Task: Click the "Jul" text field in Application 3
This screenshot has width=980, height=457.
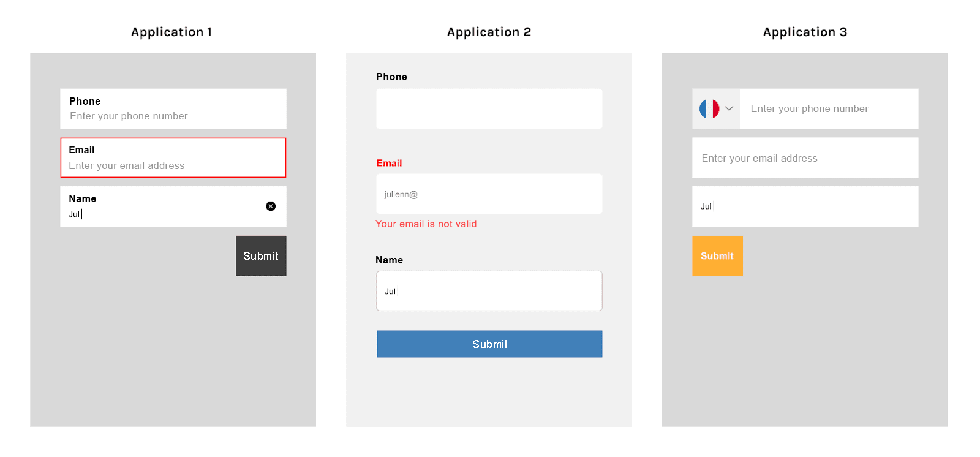Action: click(x=805, y=206)
